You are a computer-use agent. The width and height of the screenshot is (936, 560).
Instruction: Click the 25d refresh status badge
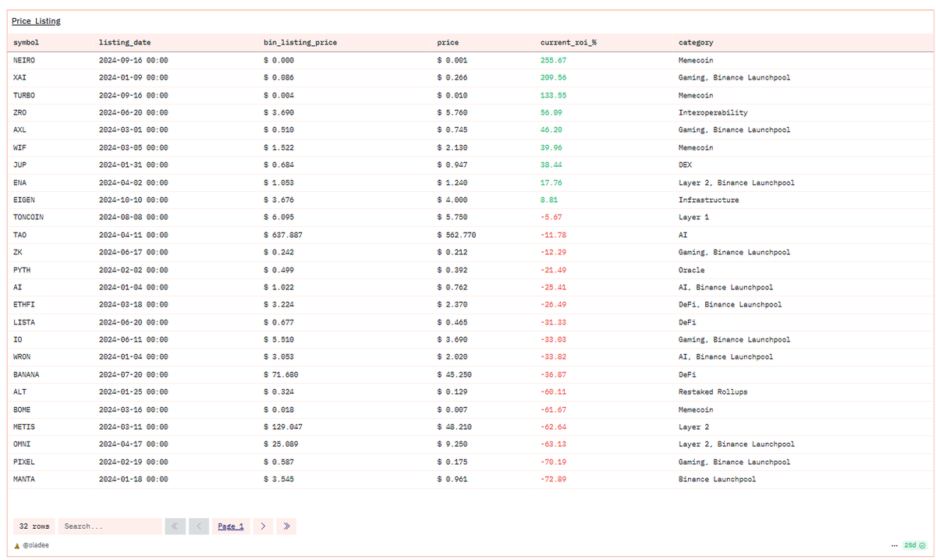914,545
